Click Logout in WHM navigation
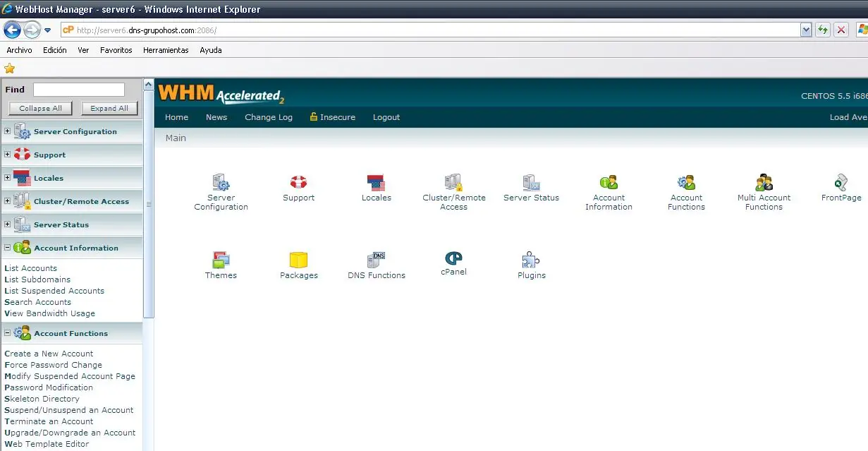 coord(386,117)
